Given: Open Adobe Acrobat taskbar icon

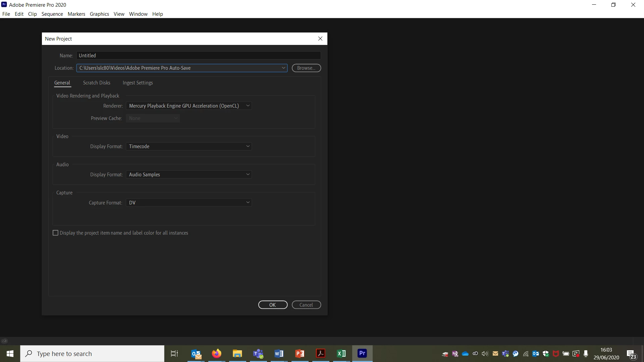Looking at the screenshot, I should point(320,353).
